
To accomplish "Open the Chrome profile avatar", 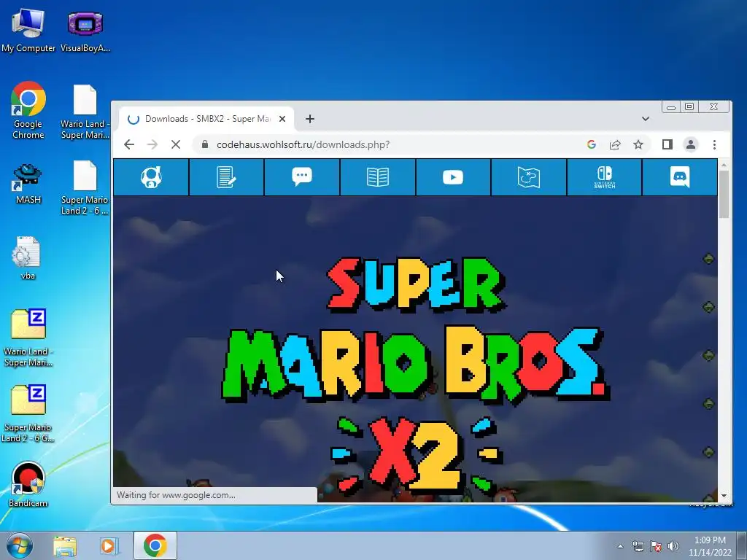I will pos(691,144).
